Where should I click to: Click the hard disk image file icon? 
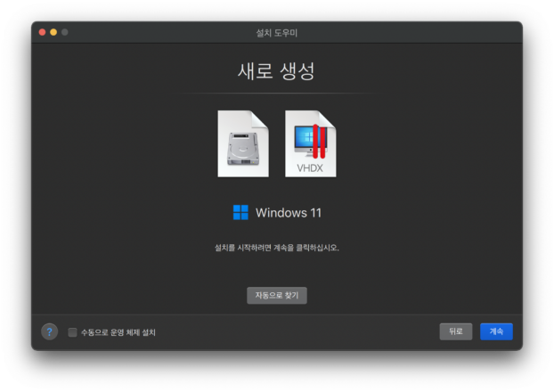(242, 144)
